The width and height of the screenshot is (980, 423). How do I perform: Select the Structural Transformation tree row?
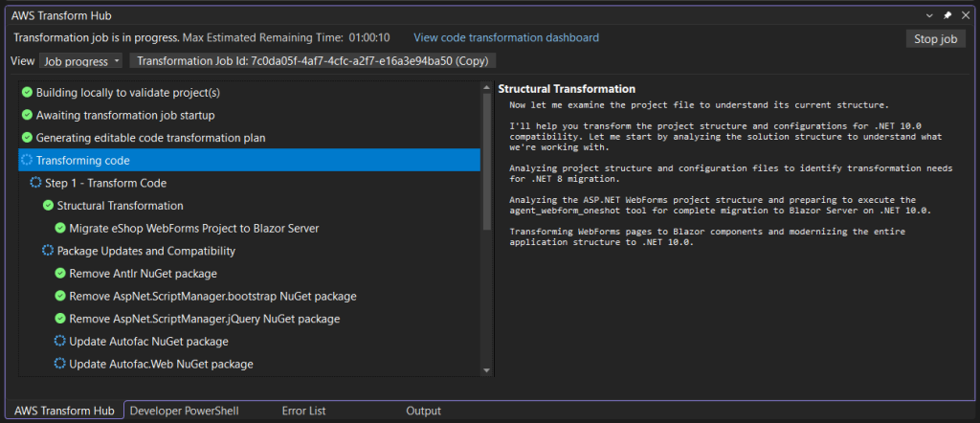pos(250,206)
